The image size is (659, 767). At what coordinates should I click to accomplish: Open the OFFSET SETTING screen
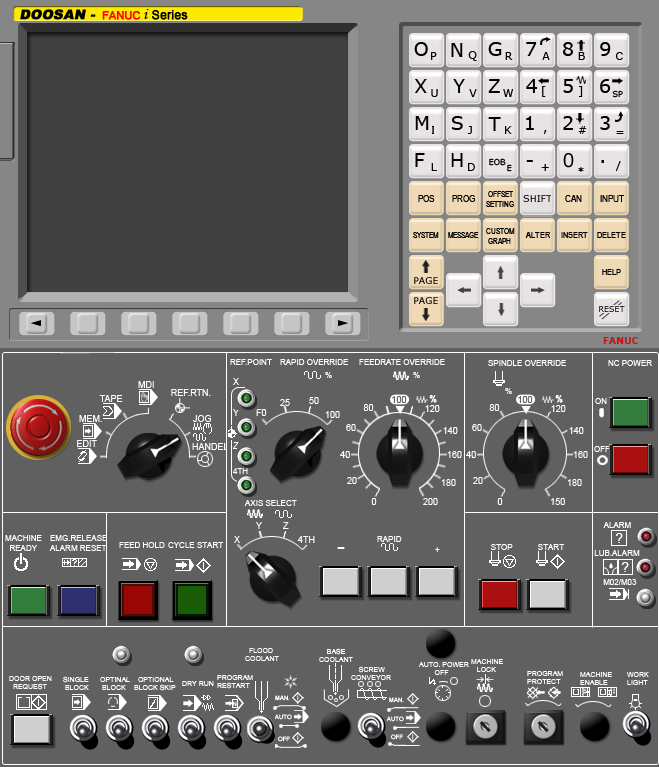tap(500, 198)
